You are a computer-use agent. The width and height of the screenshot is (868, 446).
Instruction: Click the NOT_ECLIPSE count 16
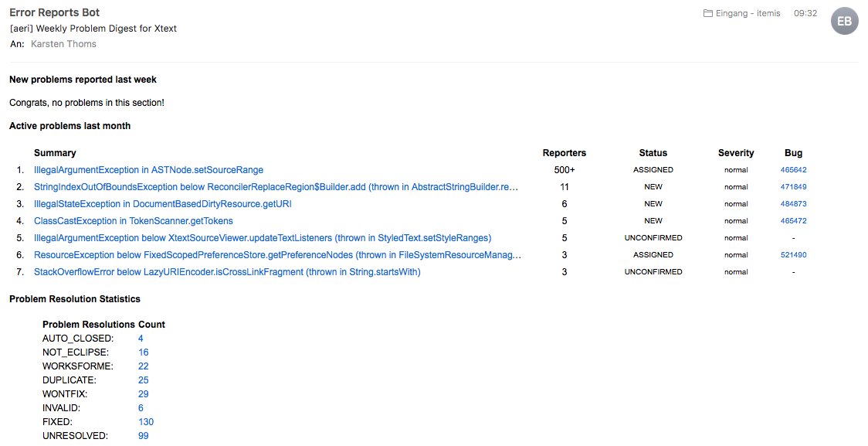point(143,352)
